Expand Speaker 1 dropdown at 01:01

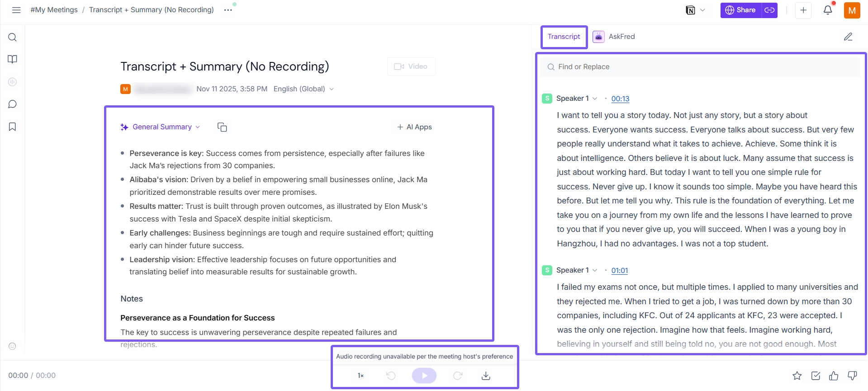click(x=595, y=270)
